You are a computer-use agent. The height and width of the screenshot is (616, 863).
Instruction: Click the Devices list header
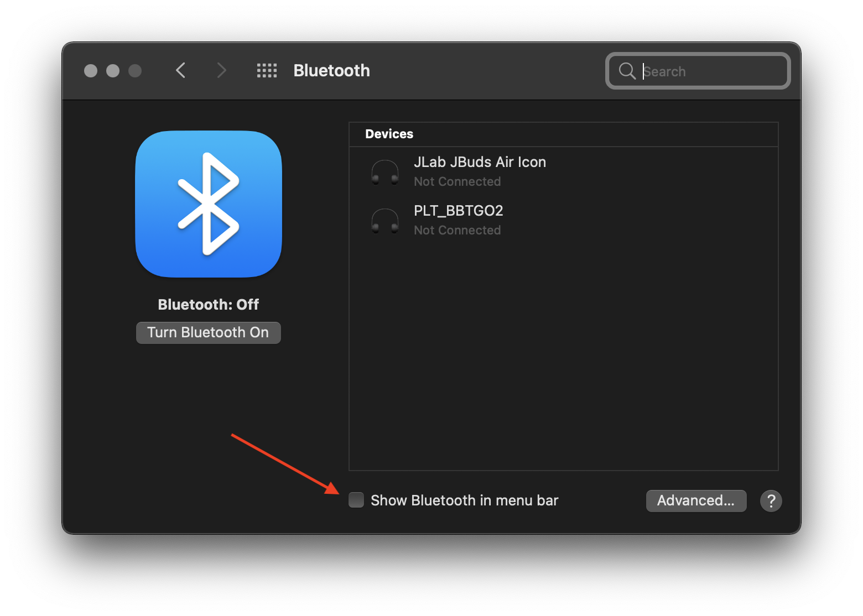pos(564,134)
